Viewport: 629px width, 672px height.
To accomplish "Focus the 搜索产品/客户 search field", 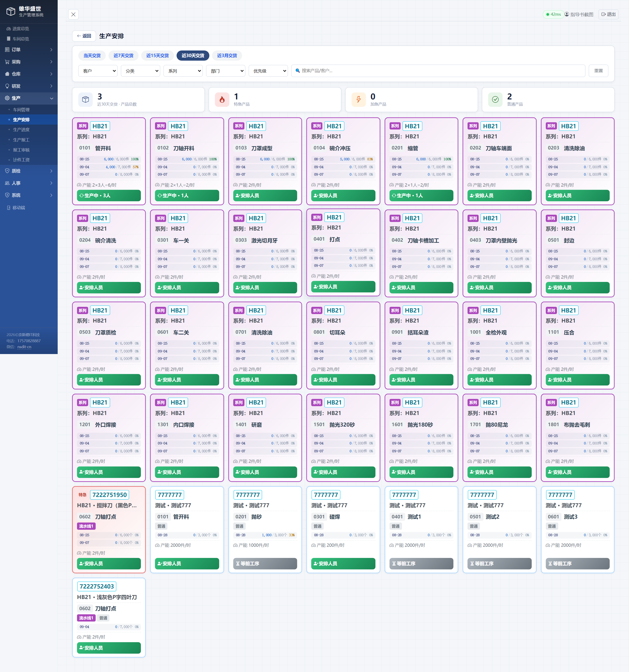I will coord(438,71).
